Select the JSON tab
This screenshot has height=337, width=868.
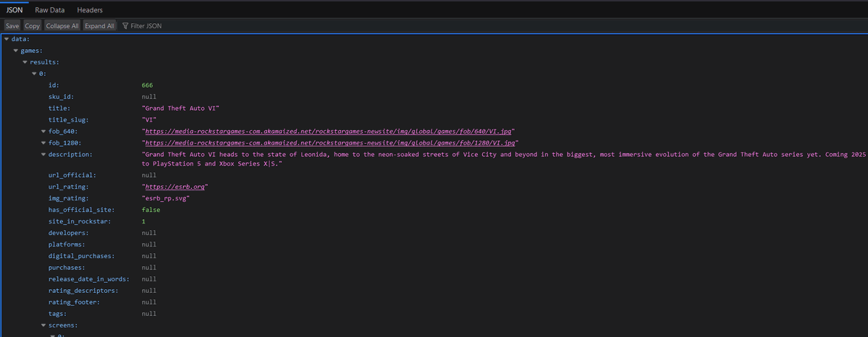14,10
